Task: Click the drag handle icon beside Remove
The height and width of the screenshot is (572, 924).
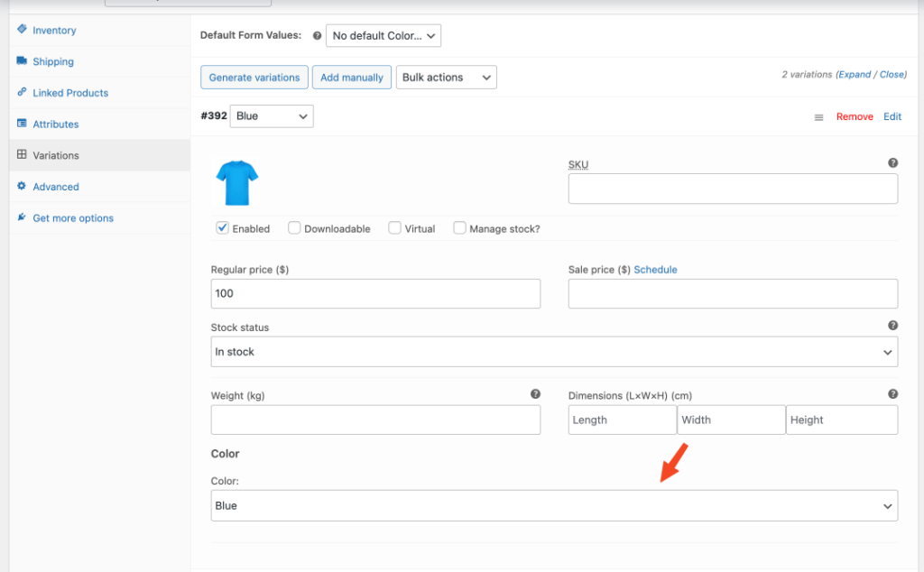Action: pos(818,116)
